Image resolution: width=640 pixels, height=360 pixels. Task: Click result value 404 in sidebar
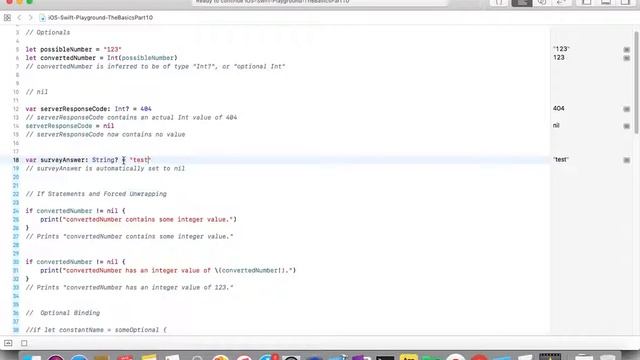559,109
